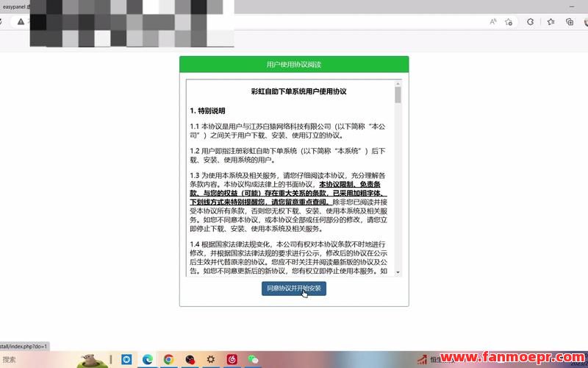Click the agreement scrollbar up arrow
Viewport: 588px width, 368px height.
(x=398, y=83)
